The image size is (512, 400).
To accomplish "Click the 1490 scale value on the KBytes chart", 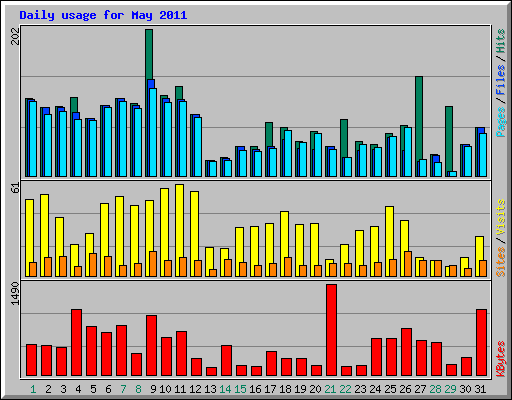I will (15, 294).
